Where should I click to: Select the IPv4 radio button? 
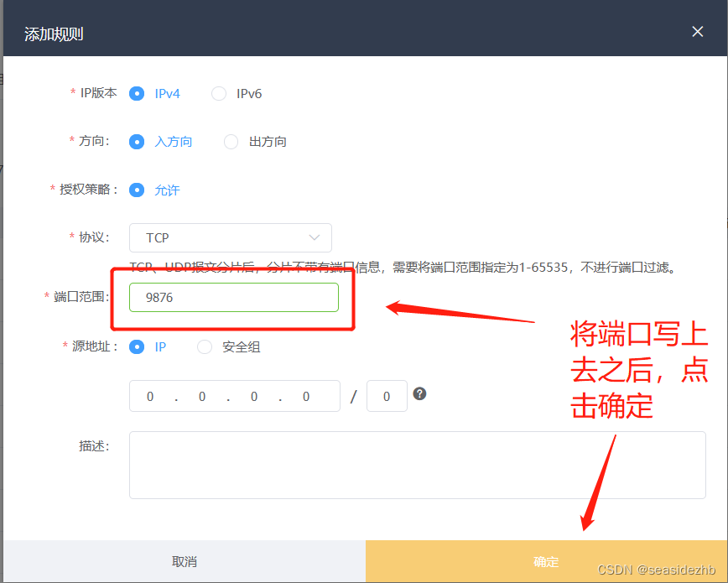pos(137,93)
